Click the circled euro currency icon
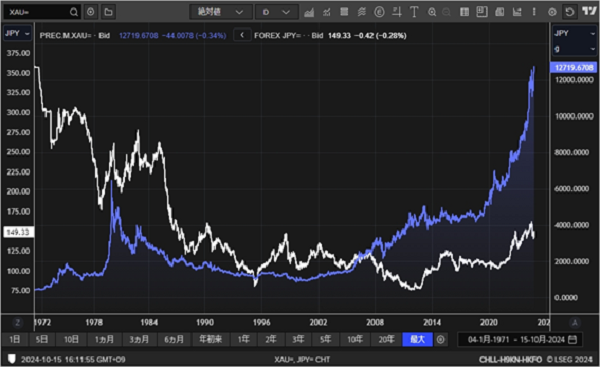The image size is (600, 367). pos(379,12)
